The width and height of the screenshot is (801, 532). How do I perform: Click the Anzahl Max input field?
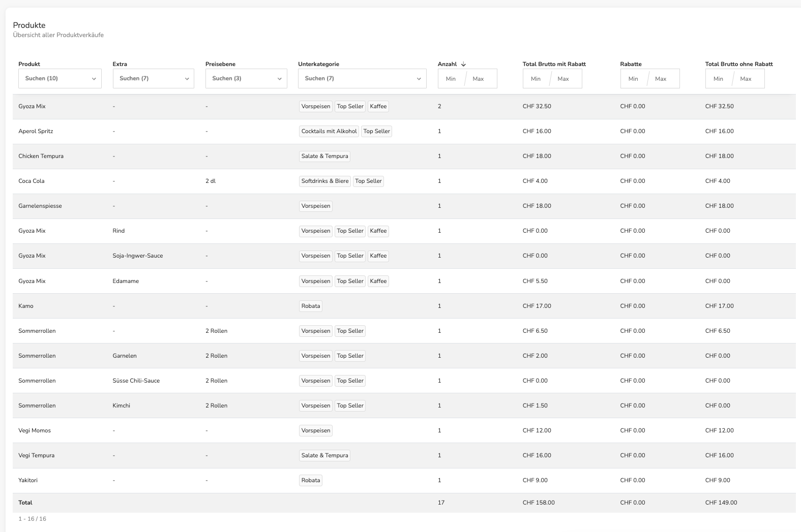click(481, 79)
